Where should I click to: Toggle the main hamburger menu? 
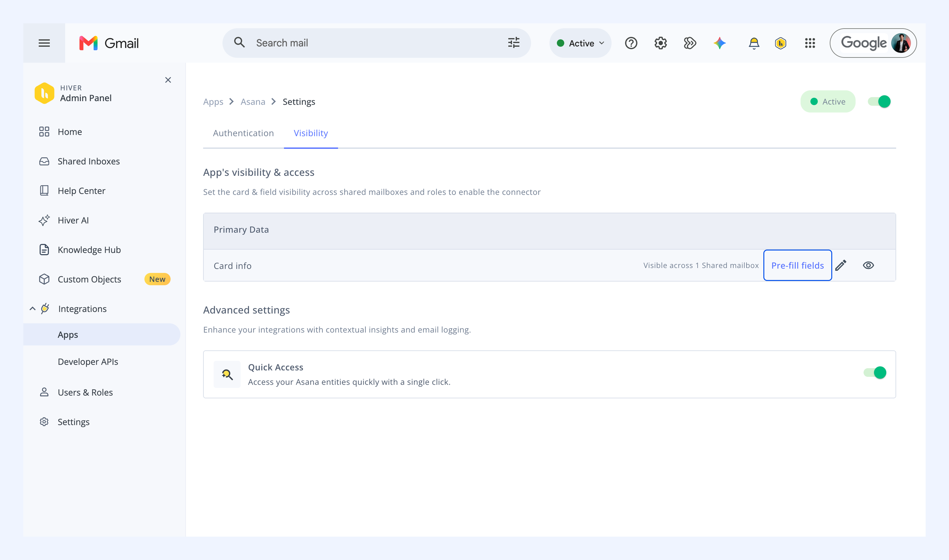pos(44,43)
